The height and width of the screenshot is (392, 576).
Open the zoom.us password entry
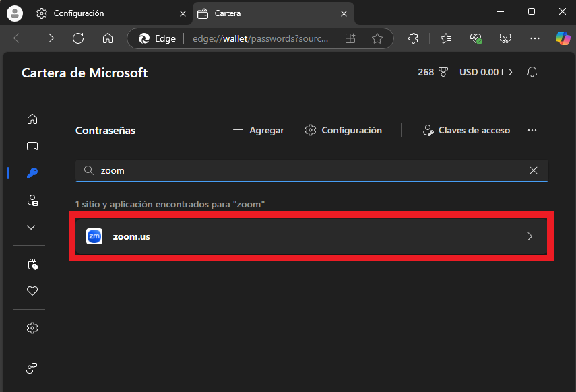tap(311, 236)
